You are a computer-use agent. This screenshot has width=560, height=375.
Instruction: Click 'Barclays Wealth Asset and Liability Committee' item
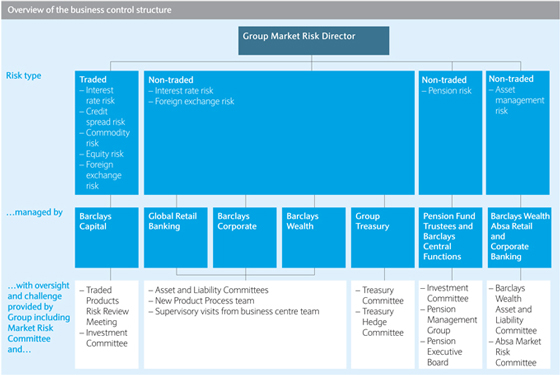[513, 309]
